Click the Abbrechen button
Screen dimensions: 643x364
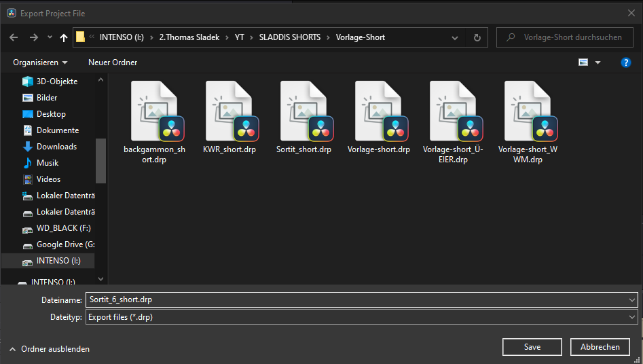(600, 347)
